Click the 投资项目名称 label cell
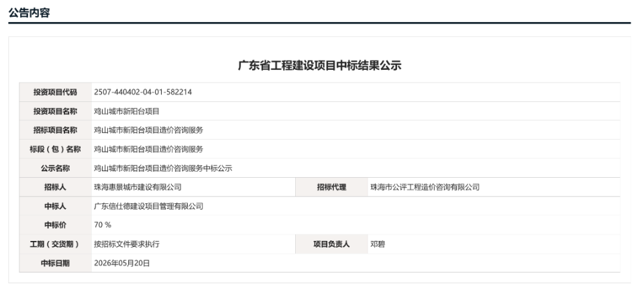 [x=55, y=111]
